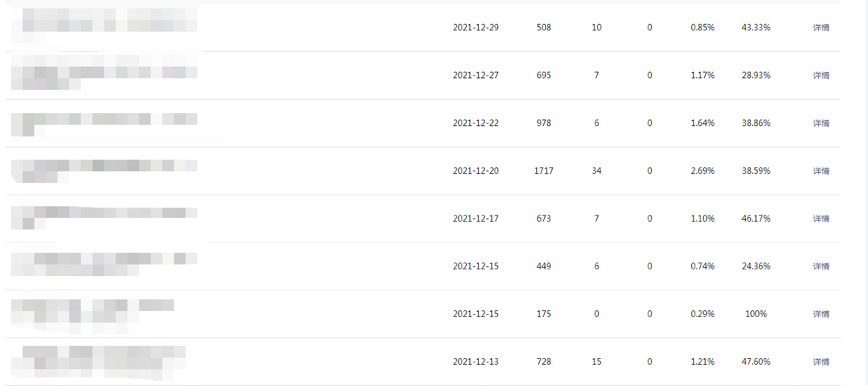Select the 47.60% completion cell
The image size is (868, 386).
756,362
